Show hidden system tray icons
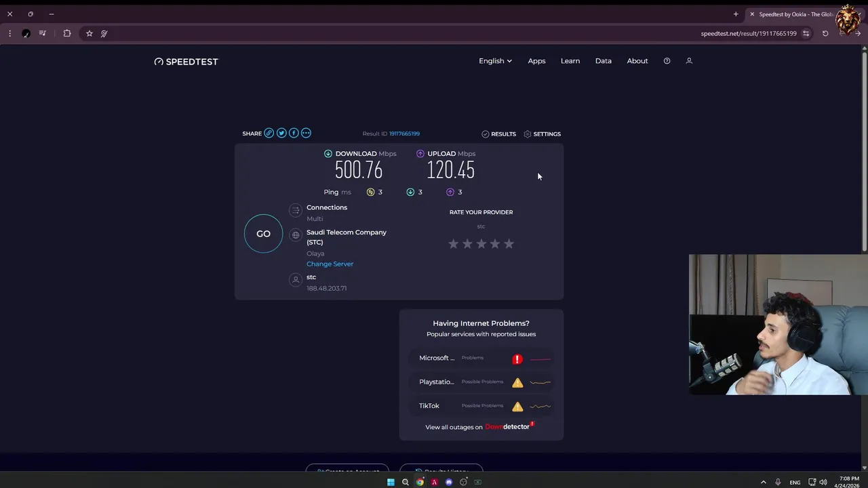Image resolution: width=868 pixels, height=488 pixels. [x=763, y=483]
